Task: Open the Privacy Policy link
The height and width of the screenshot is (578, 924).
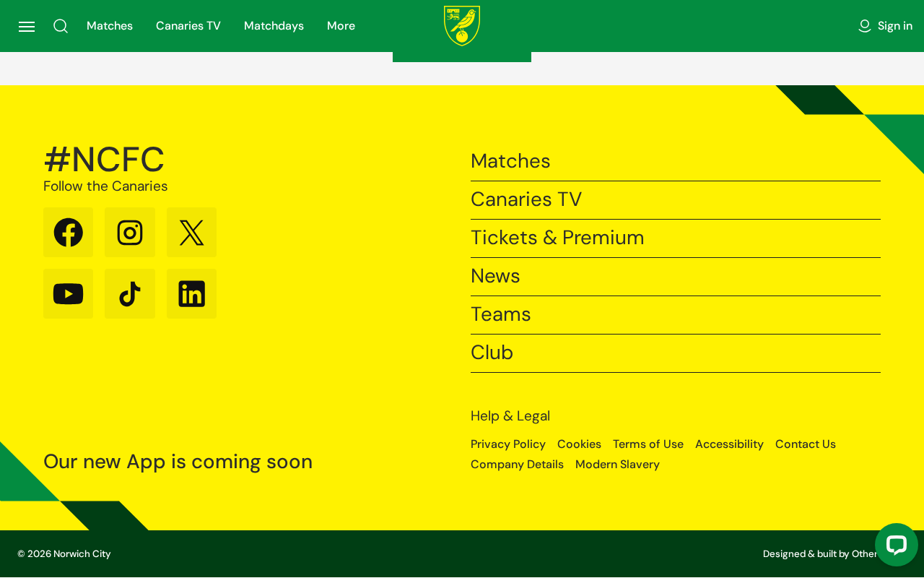Action: 508,444
